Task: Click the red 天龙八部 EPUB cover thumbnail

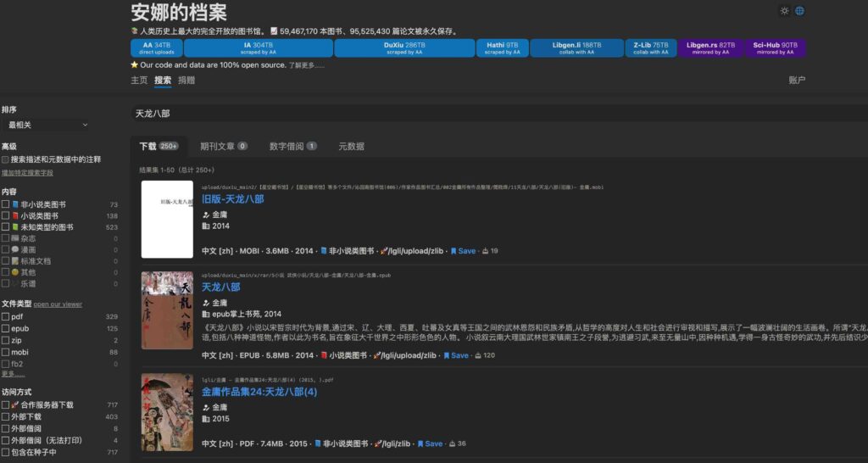Action: click(167, 310)
